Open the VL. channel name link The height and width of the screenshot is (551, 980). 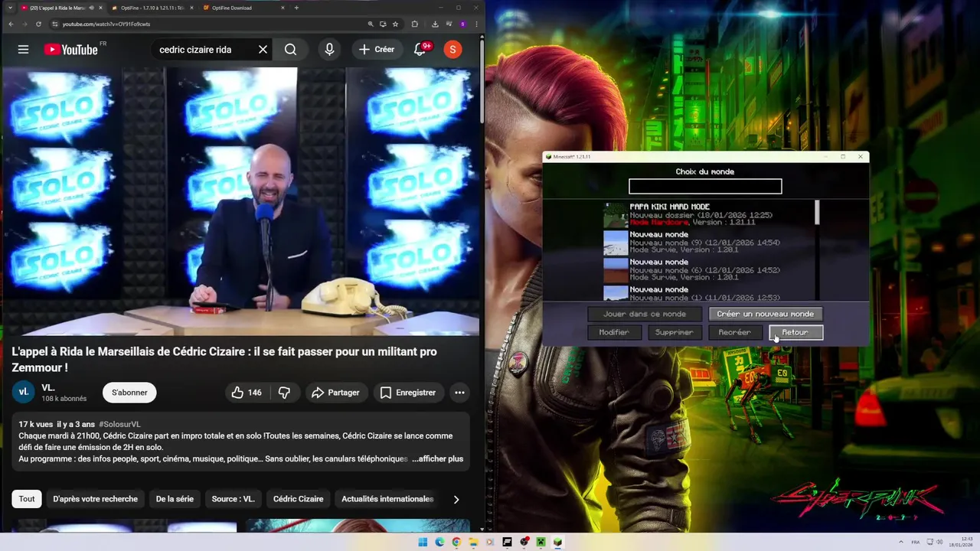(47, 388)
